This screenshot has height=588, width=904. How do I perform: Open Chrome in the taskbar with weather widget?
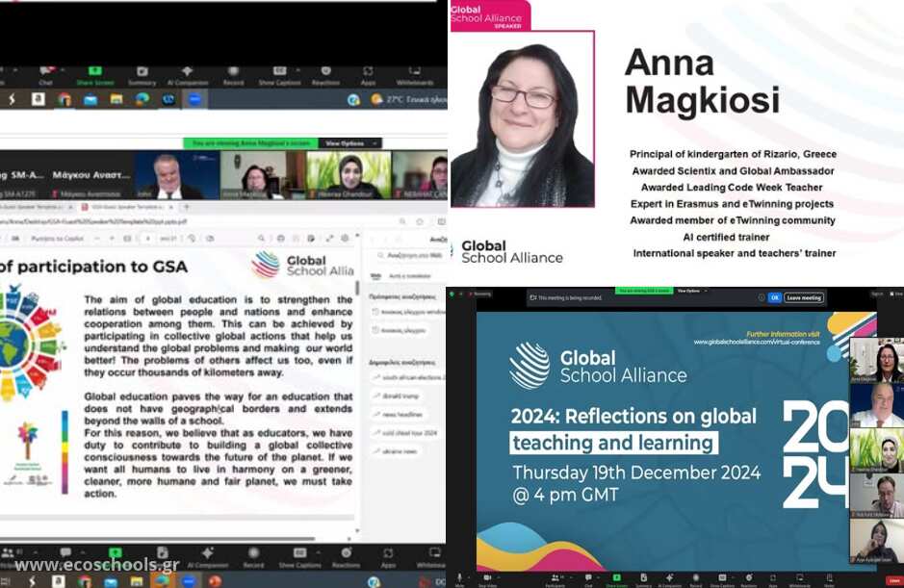click(65, 99)
